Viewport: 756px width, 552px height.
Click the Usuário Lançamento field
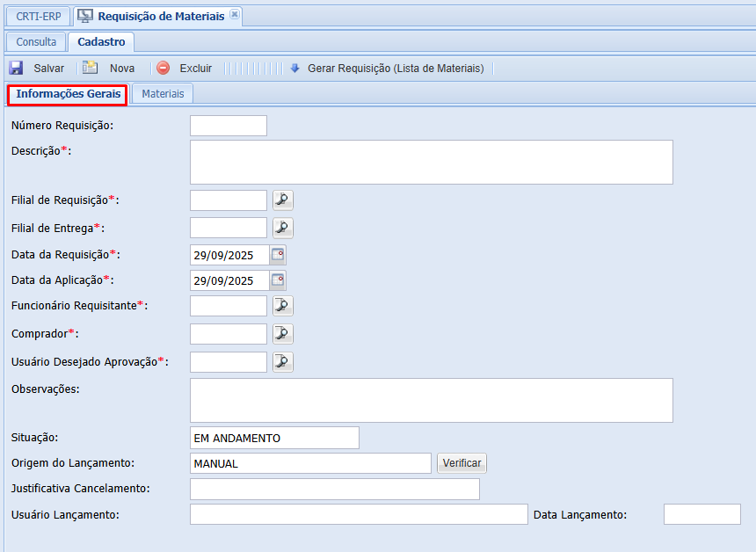pos(359,514)
